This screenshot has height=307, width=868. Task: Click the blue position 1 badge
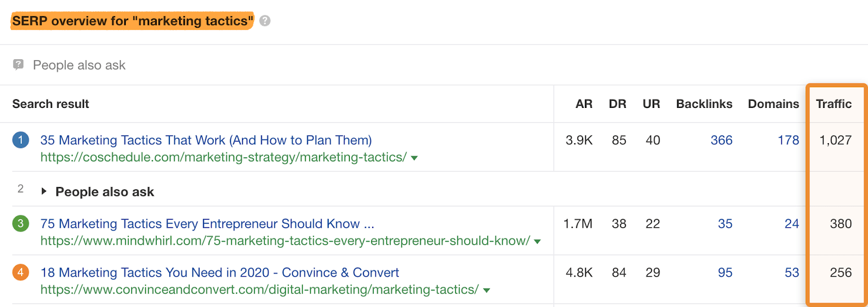(x=21, y=140)
